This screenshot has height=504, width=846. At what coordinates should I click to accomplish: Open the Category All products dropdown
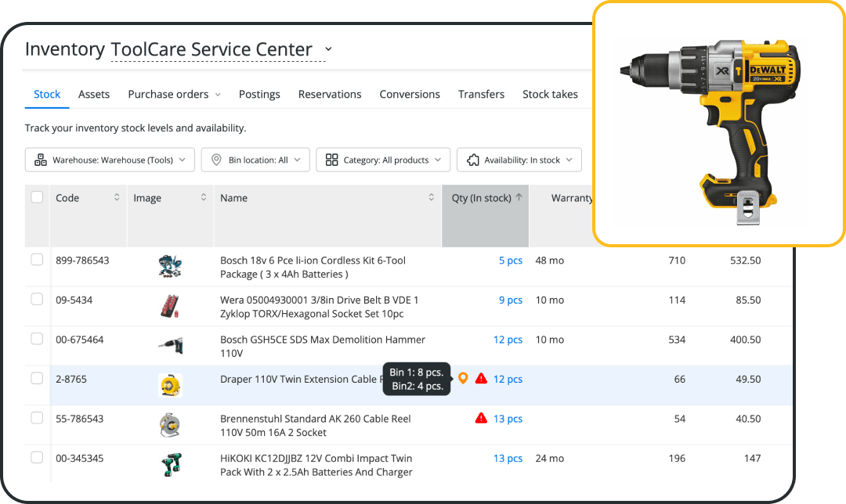(383, 160)
